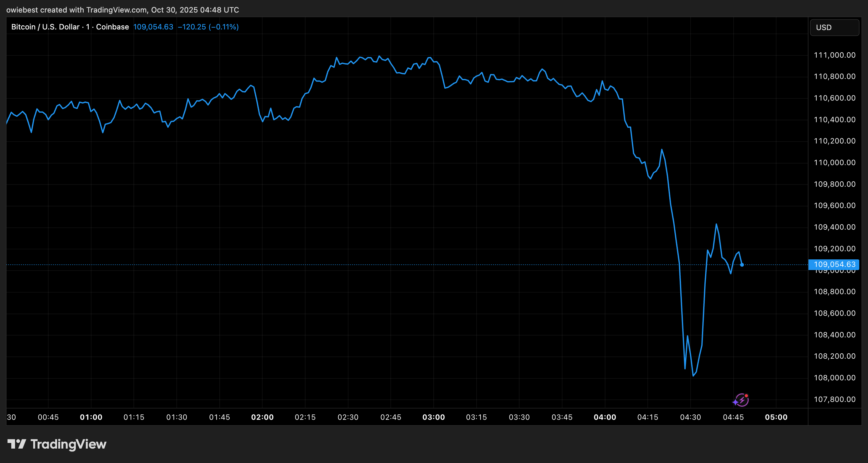Select the chart legend row
The width and height of the screenshot is (868, 463).
click(125, 27)
